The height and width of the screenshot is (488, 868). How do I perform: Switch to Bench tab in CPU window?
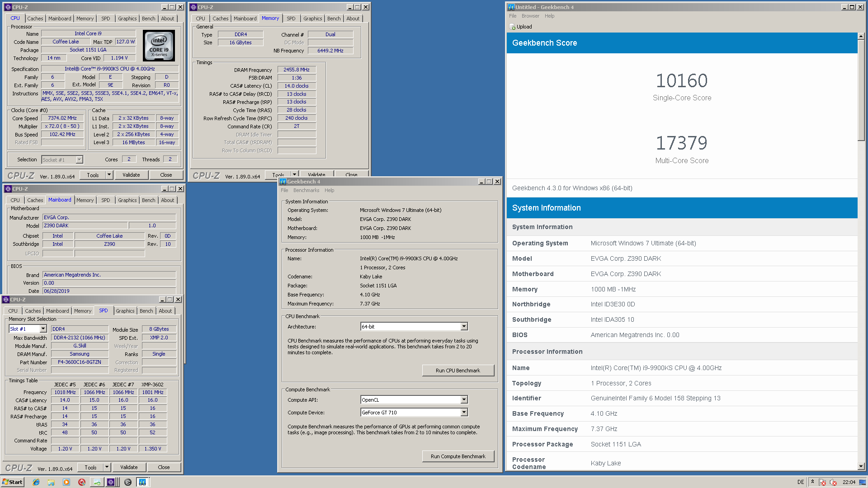148,19
